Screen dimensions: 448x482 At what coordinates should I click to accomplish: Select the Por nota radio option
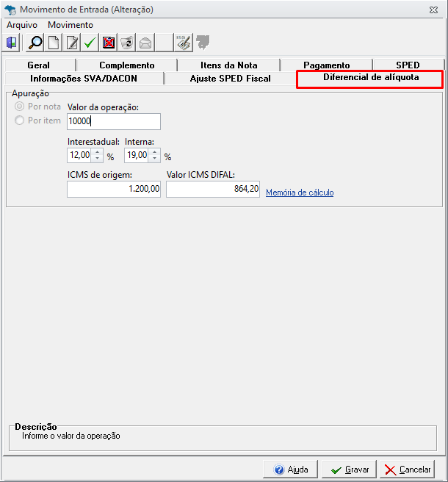point(37,107)
